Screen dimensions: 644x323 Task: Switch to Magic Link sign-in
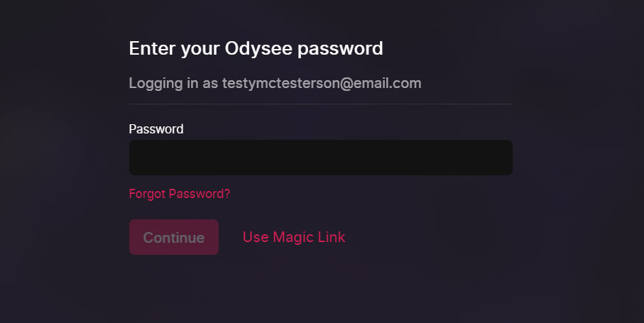294,237
